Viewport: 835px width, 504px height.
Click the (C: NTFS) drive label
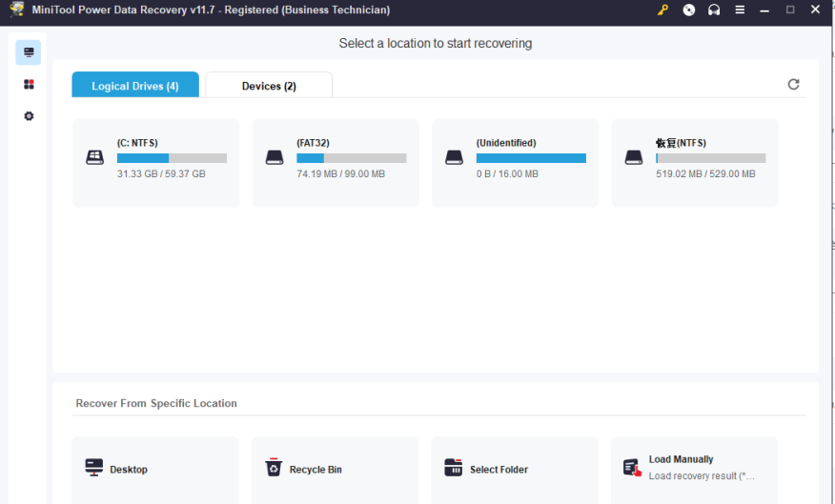point(137,143)
